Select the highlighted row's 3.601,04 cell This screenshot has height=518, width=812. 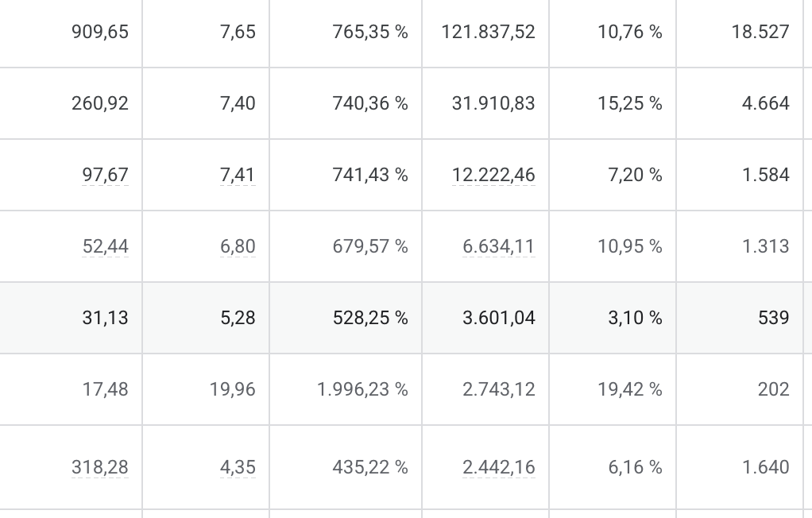499,318
